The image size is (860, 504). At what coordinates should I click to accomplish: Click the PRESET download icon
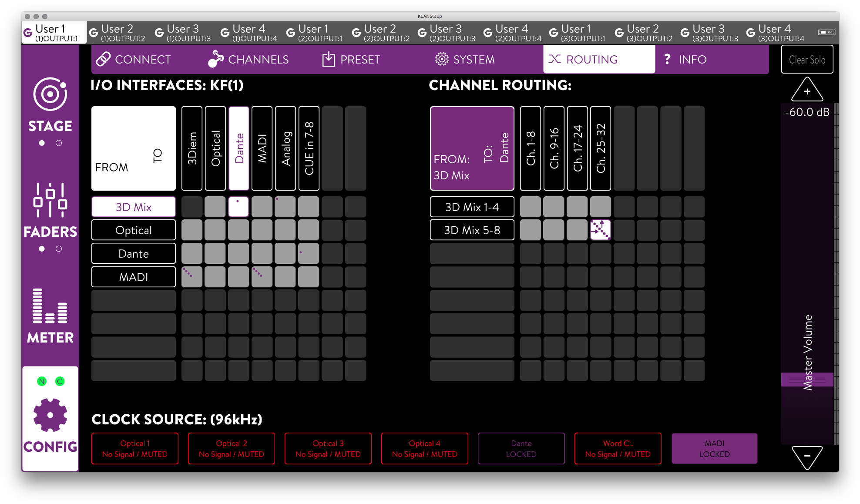tap(328, 59)
